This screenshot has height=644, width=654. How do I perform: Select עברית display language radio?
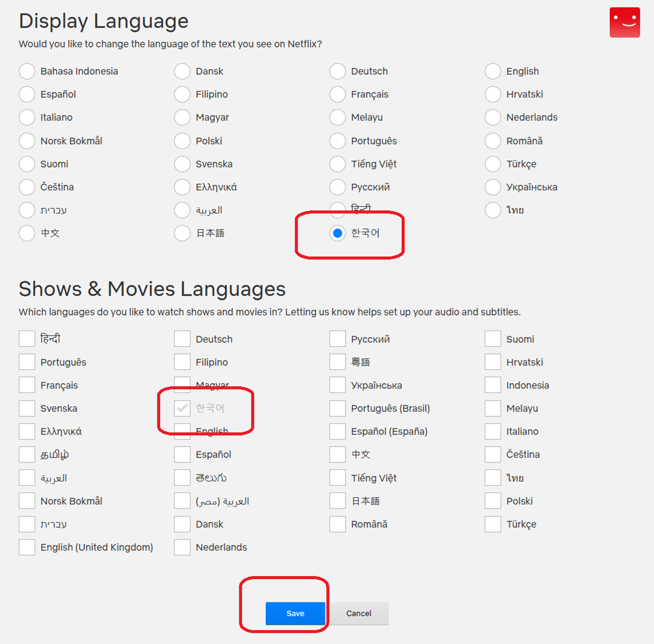27,210
